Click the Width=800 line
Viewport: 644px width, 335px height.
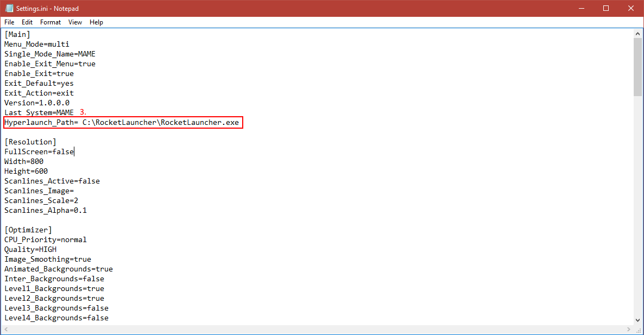pos(24,162)
